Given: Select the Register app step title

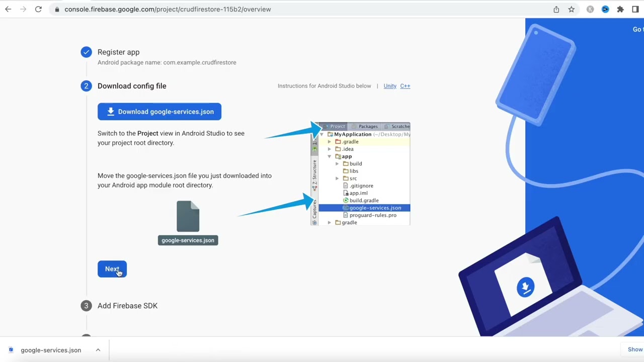Looking at the screenshot, I should click(x=119, y=52).
